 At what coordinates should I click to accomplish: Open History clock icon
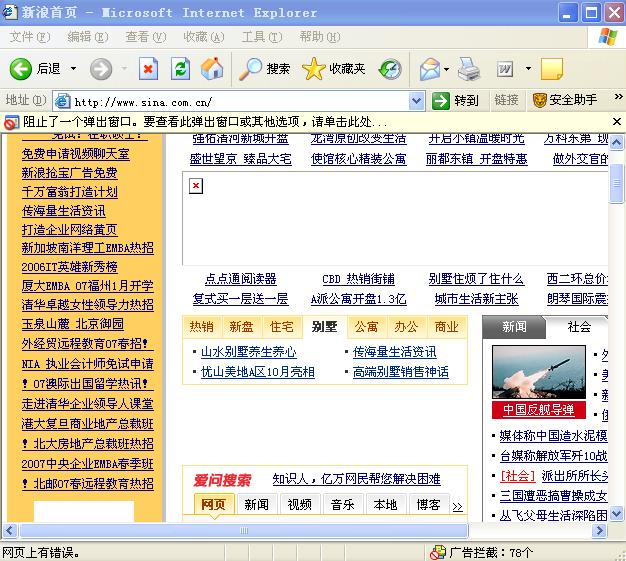point(390,69)
